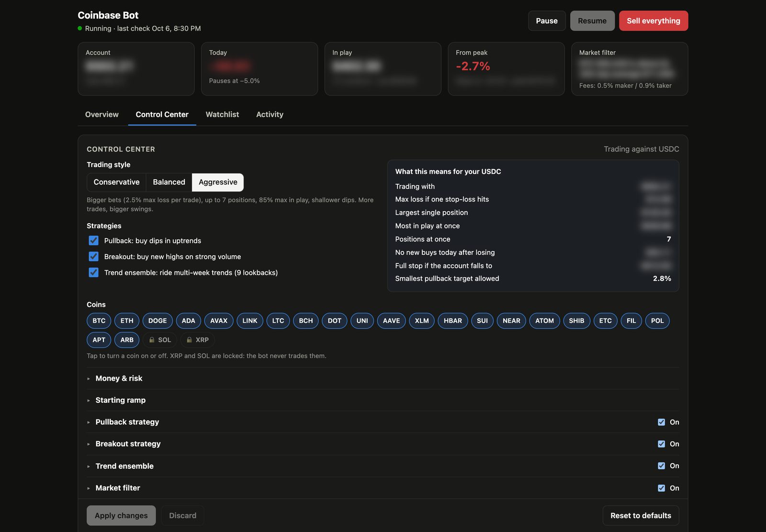Image resolution: width=766 pixels, height=532 pixels.
Task: Toggle the Market filter On checkbox
Action: coord(661,488)
